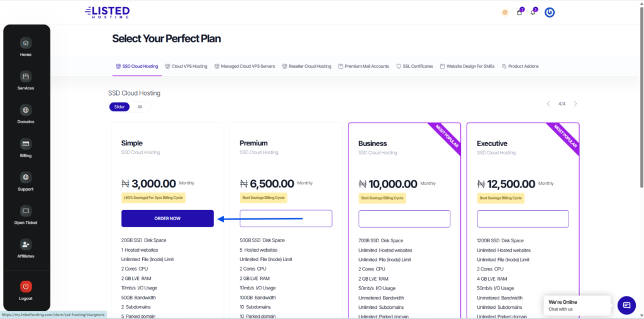This screenshot has height=319, width=644.
Task: Toggle the light/dark theme sun icon
Action: coord(505,12)
